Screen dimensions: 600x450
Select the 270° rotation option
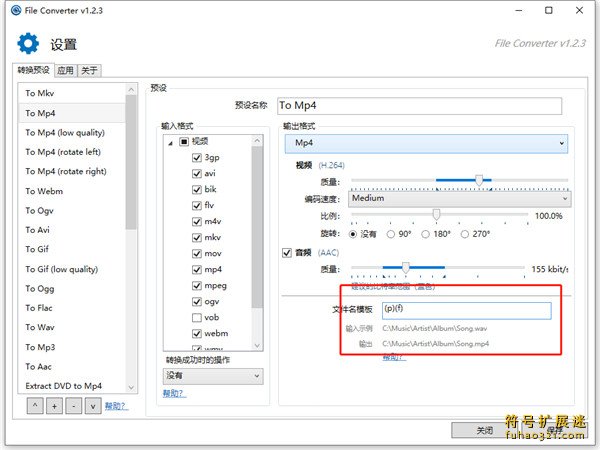pos(465,234)
